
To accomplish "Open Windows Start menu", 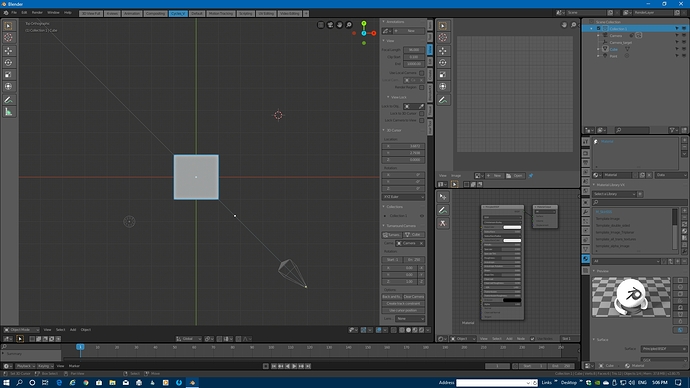I will [6, 383].
